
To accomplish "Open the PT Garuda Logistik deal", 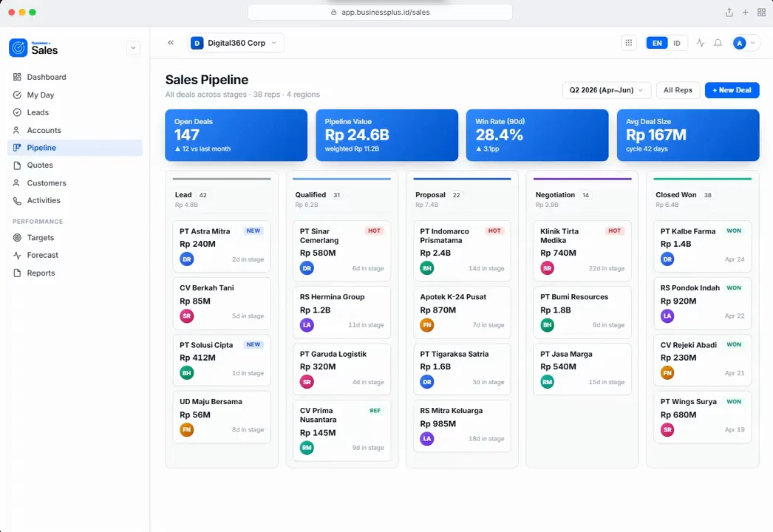I will tap(341, 369).
